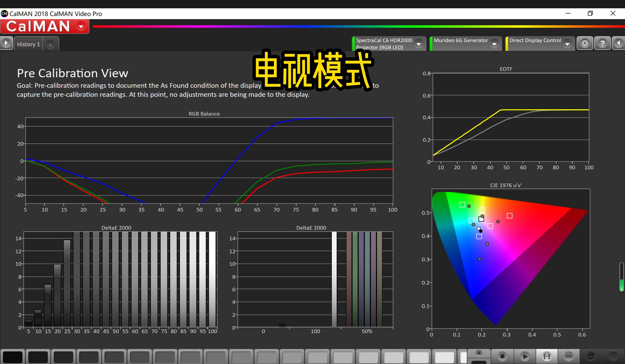625x364 pixels.
Task: Open the Direct Display Control dropdown
Action: click(568, 44)
